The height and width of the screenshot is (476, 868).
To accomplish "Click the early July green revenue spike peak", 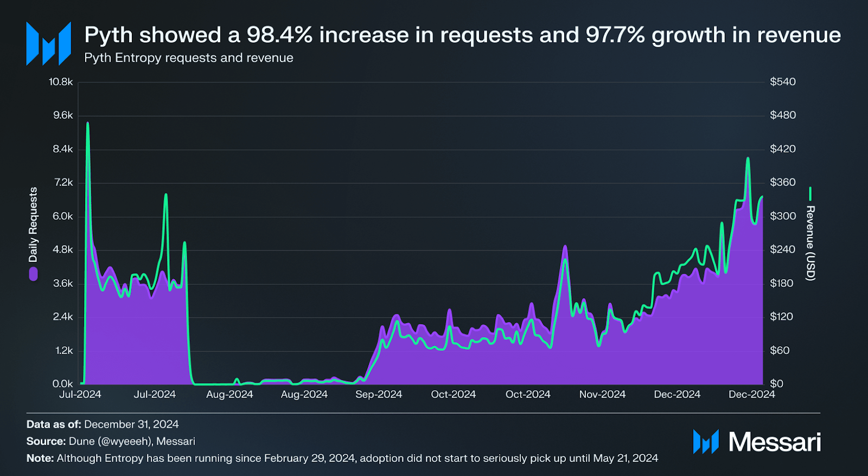I will [88, 124].
